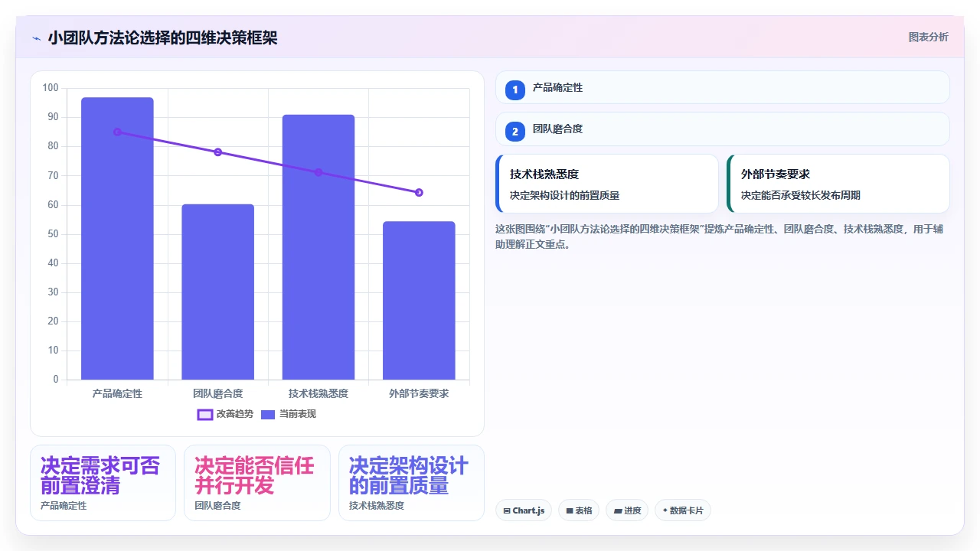Image resolution: width=980 pixels, height=551 pixels.
Task: Click the 决定需求可否前置澄清 data card
Action: click(103, 483)
